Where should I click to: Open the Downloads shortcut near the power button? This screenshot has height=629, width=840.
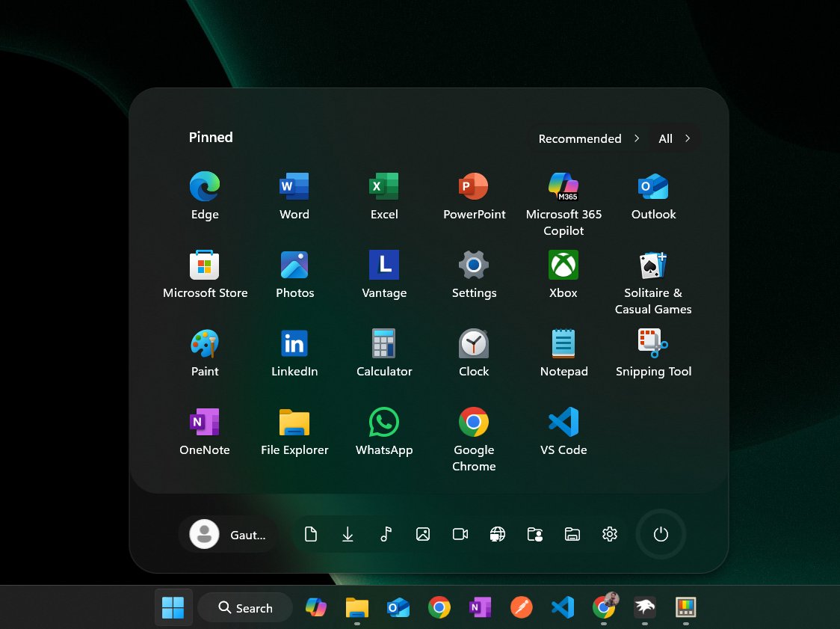(x=348, y=534)
